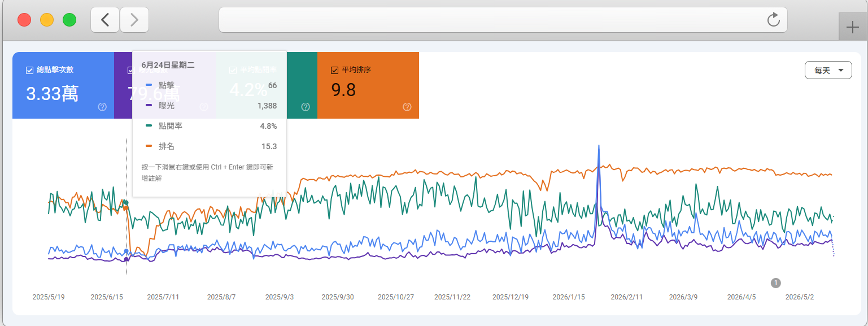Uncheck the 平均排序 checkbox
This screenshot has height=326, width=868.
click(x=334, y=70)
